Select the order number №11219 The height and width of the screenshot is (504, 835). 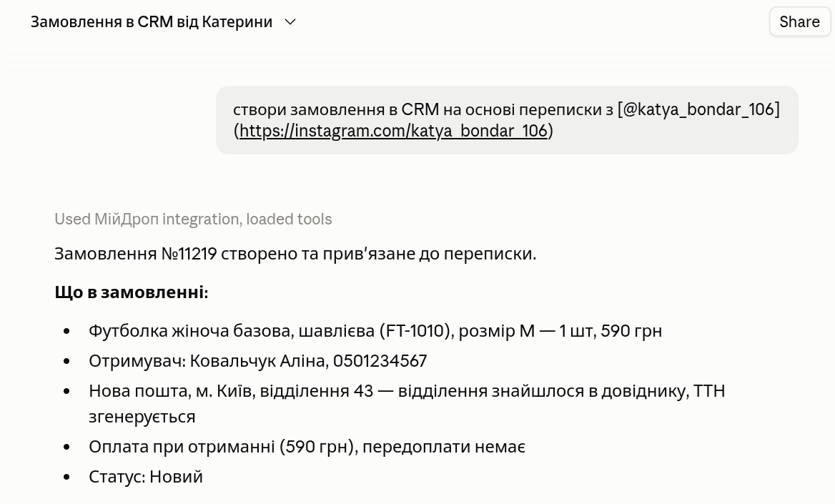pos(189,254)
